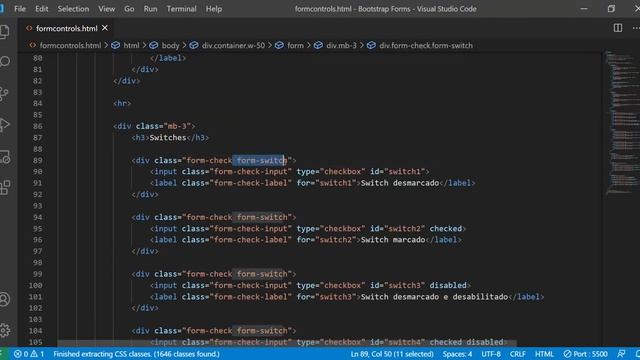Click the horizontal scrollbar at editor bottom
Image resolution: width=640 pixels, height=360 pixels.
tap(287, 343)
